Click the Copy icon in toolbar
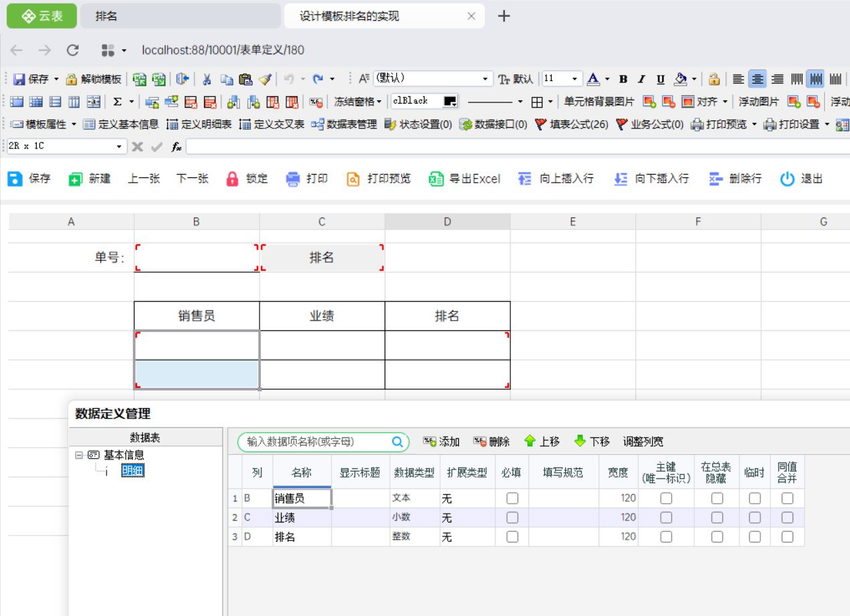Viewport: 850px width, 616px height. 227,79
